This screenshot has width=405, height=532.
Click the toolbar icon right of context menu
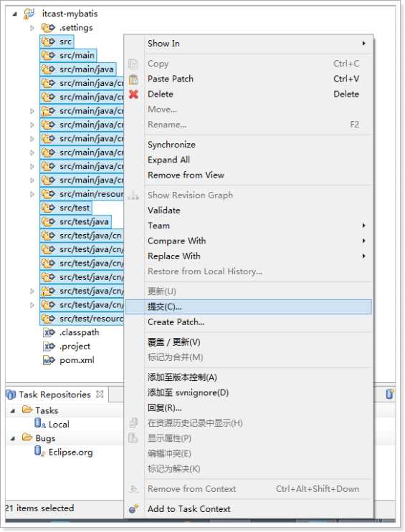[390, 394]
